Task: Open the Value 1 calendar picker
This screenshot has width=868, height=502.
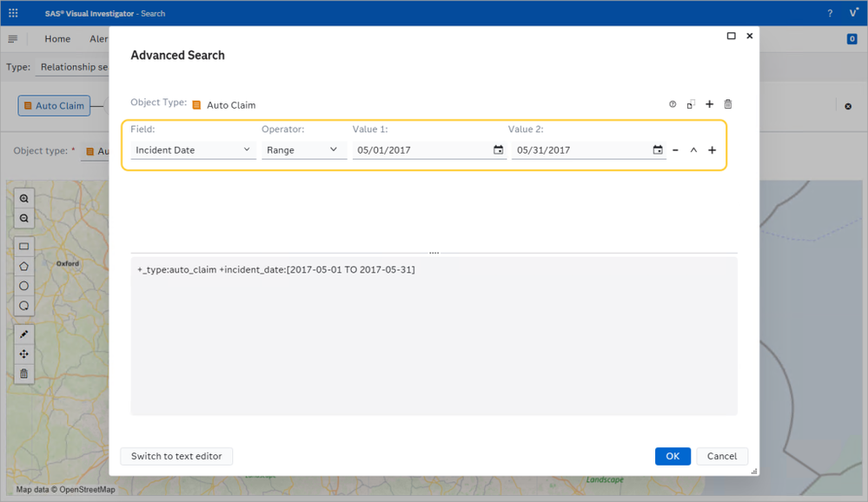Action: point(498,150)
